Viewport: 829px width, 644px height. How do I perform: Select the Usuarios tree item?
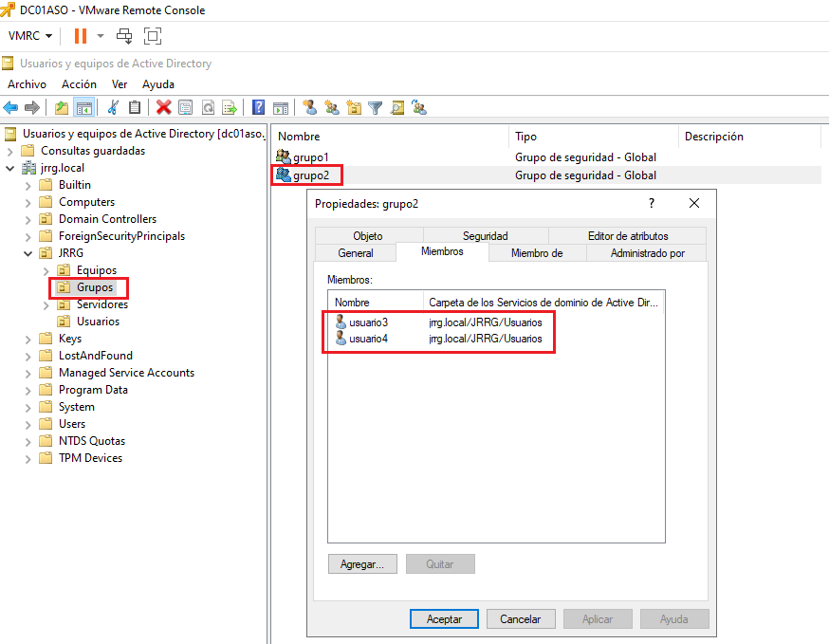pos(98,321)
